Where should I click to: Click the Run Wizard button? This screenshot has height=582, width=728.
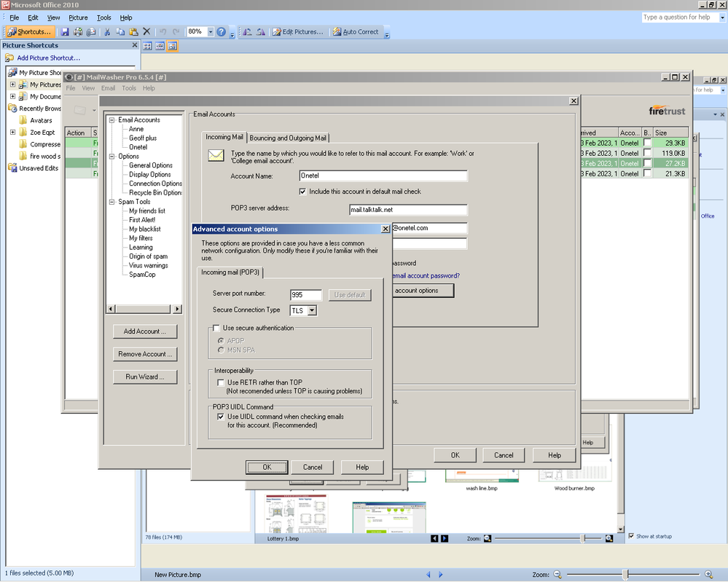coord(145,377)
